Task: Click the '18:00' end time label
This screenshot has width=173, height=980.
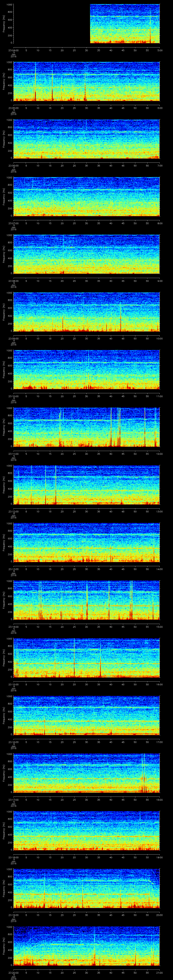Action: (x=160, y=800)
